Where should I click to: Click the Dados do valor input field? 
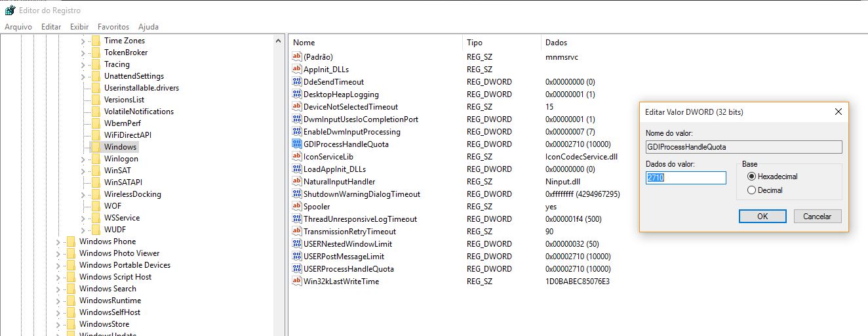click(x=686, y=178)
